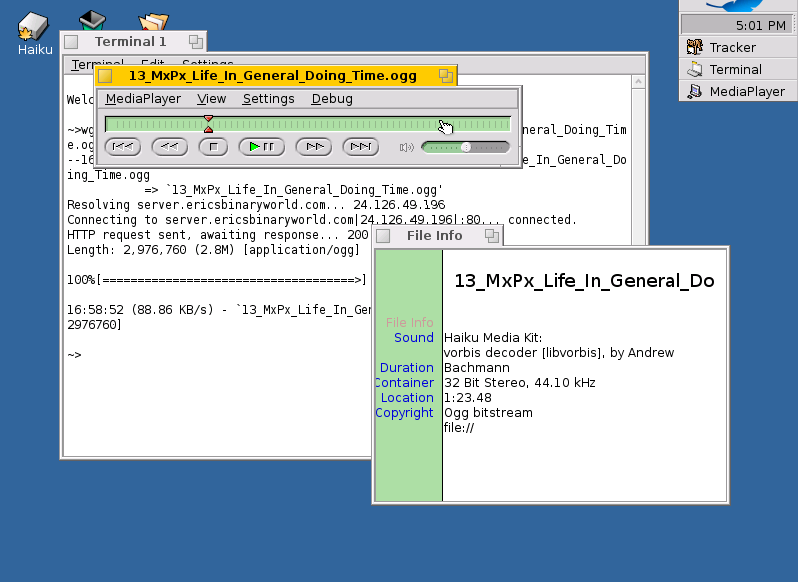This screenshot has width=798, height=582.
Task: Stop playback in MediaPlayer
Action: click(213, 147)
